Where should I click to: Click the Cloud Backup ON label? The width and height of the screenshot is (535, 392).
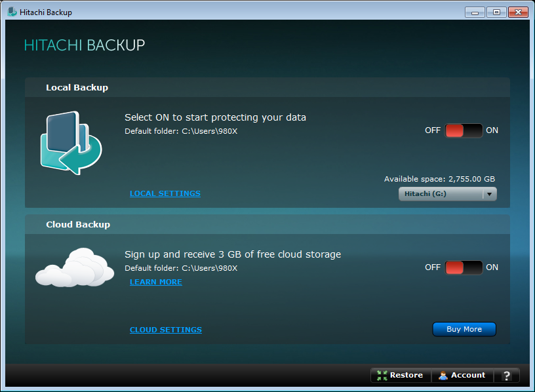[492, 267]
